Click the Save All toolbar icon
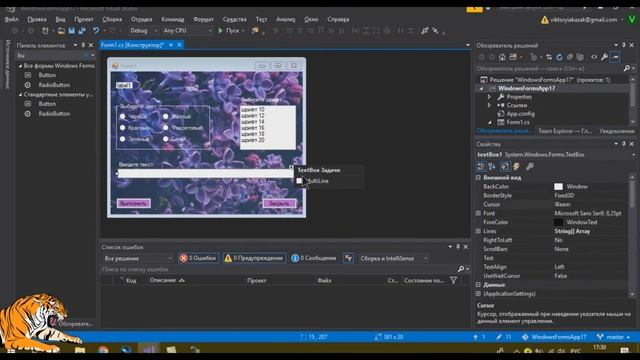The image size is (640, 360). 82,31
